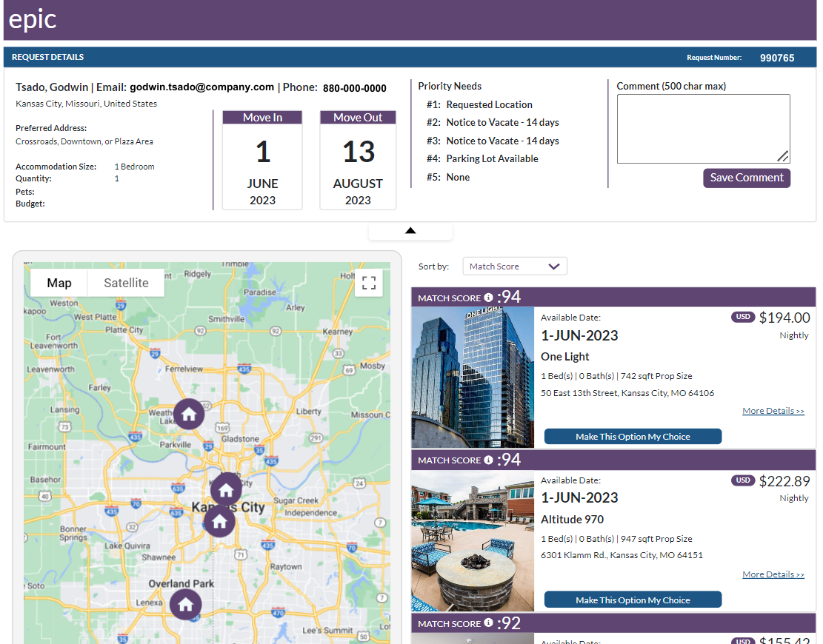Click USD badge beside $222.89
Viewport: 823px width, 644px height.
(x=743, y=480)
